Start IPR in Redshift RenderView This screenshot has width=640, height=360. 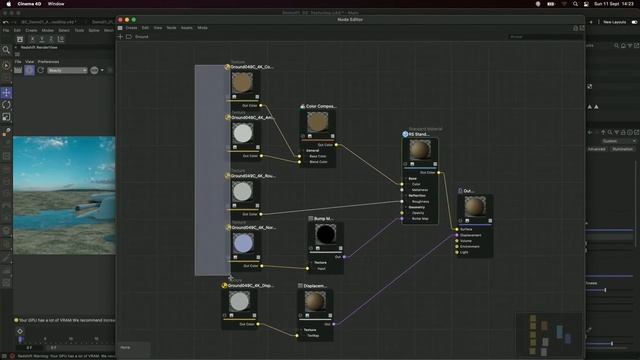pos(29,70)
